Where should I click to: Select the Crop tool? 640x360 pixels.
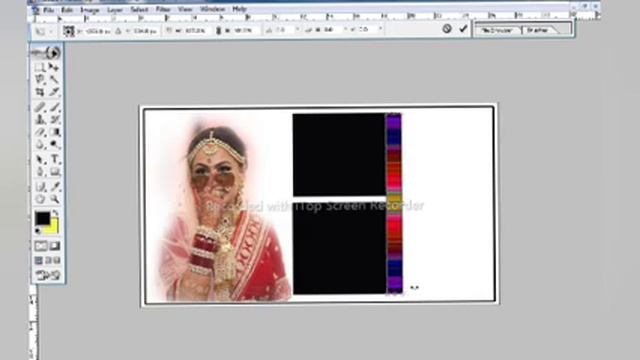coord(40,92)
